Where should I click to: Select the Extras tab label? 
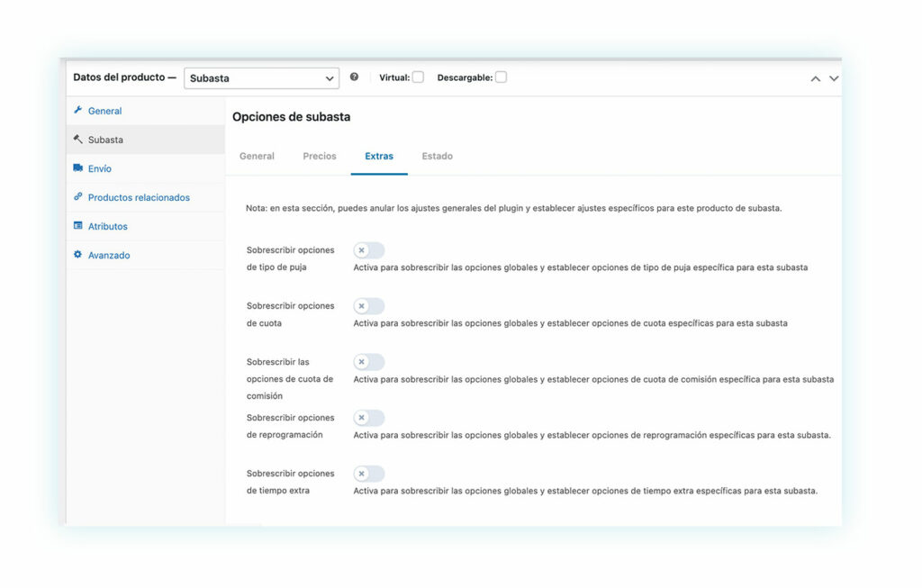click(379, 155)
